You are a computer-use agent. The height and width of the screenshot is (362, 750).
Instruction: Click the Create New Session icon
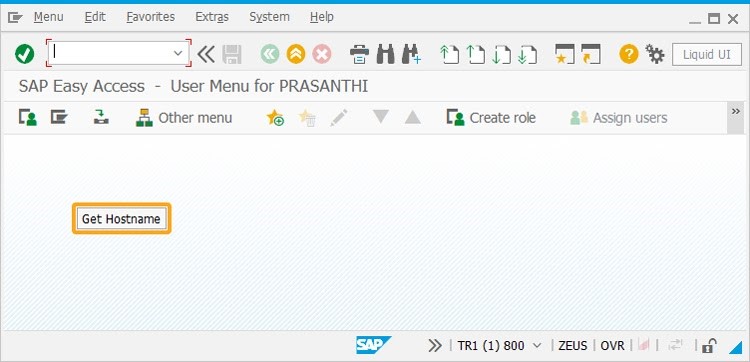(564, 54)
